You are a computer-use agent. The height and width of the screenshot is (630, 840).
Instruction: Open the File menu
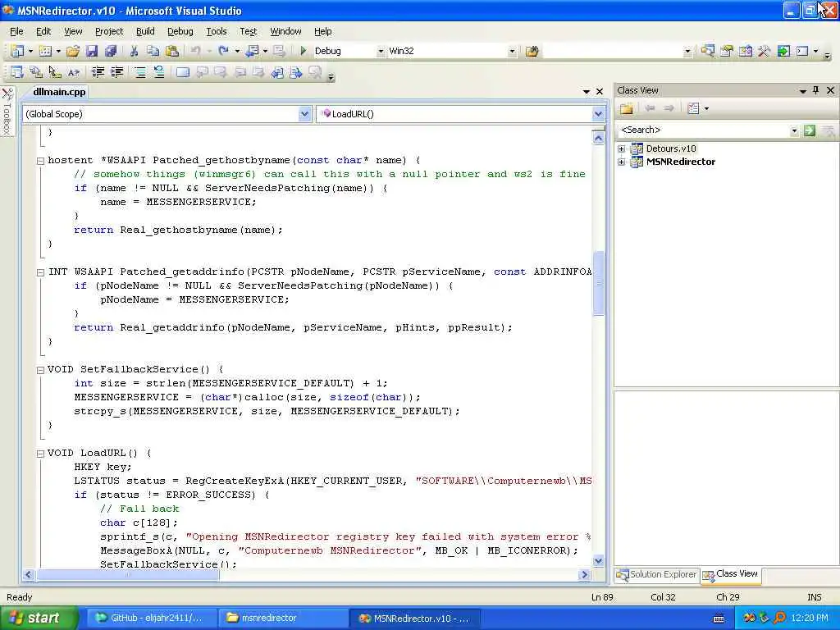(x=16, y=32)
